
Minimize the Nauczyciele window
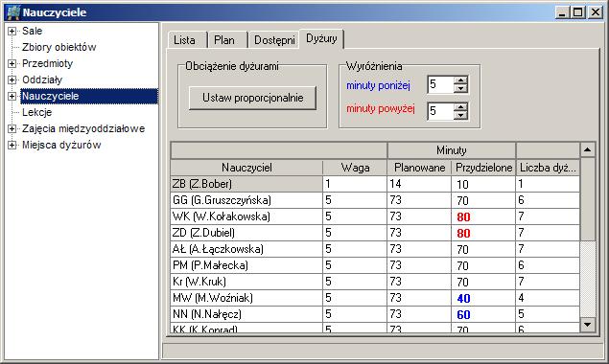[x=562, y=12]
